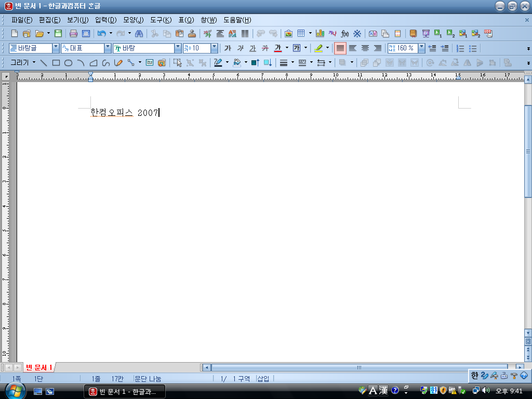Click the 빈 문서 1 taskbar button
The width and height of the screenshot is (532, 399).
tap(125, 392)
